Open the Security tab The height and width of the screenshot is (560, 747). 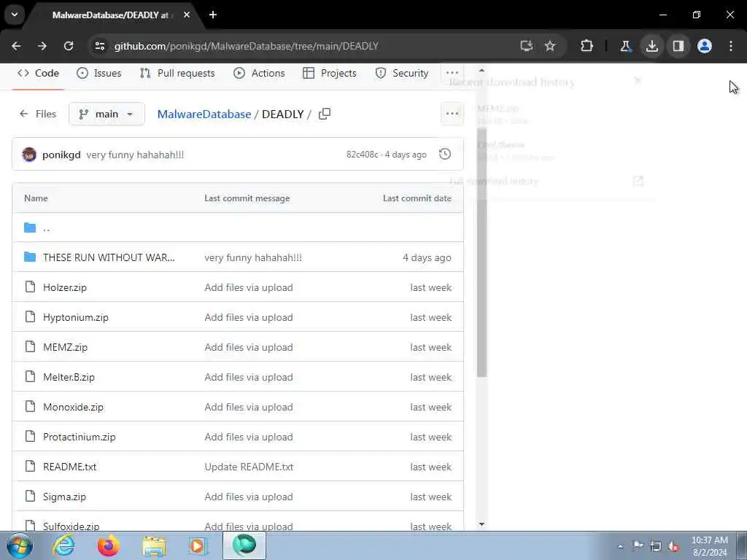point(402,74)
